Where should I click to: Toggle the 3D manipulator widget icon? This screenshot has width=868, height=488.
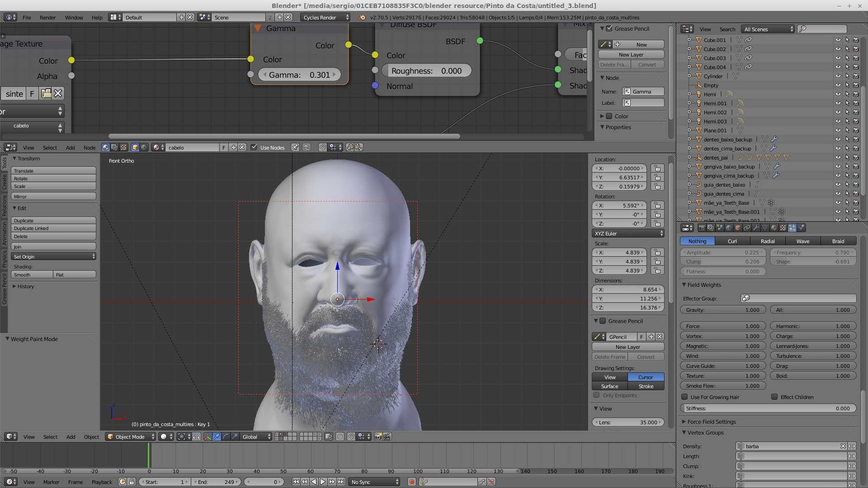(x=208, y=436)
